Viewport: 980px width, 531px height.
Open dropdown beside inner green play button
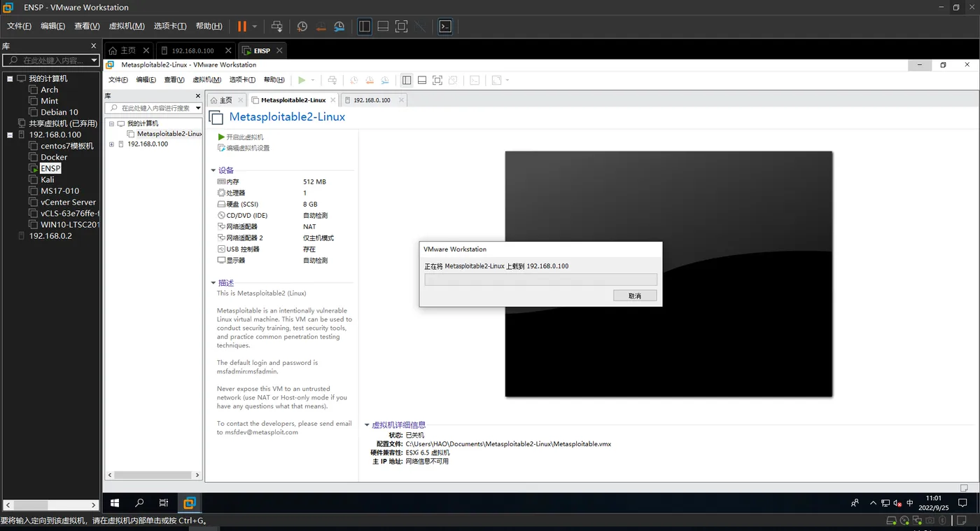tap(313, 80)
